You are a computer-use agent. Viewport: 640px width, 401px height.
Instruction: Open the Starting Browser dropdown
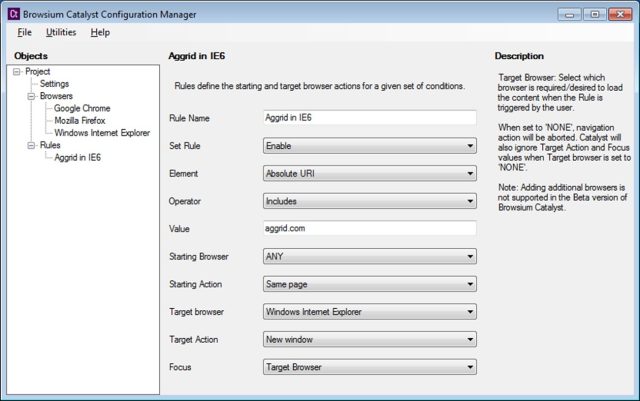pyautogui.click(x=370, y=256)
